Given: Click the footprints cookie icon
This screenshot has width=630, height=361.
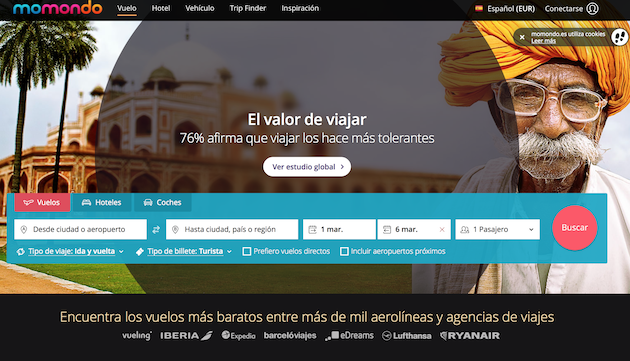Looking at the screenshot, I should coord(620,37).
